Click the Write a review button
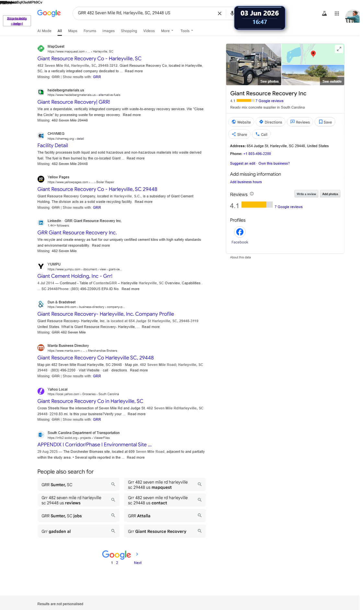 click(306, 194)
